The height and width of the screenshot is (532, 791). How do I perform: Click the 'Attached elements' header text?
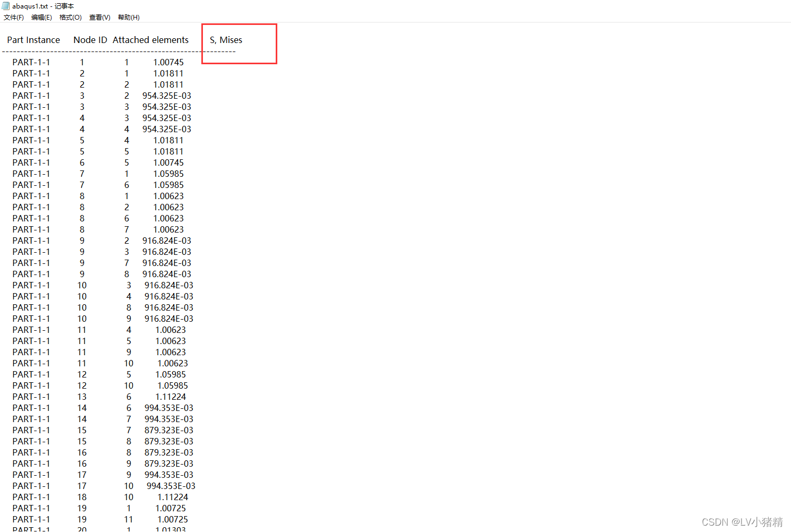pos(150,40)
